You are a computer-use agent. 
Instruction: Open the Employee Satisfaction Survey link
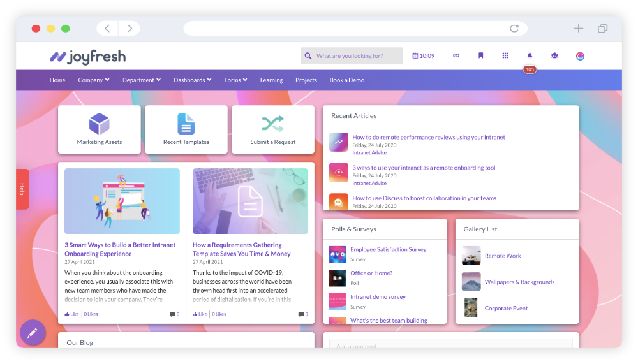coord(388,250)
